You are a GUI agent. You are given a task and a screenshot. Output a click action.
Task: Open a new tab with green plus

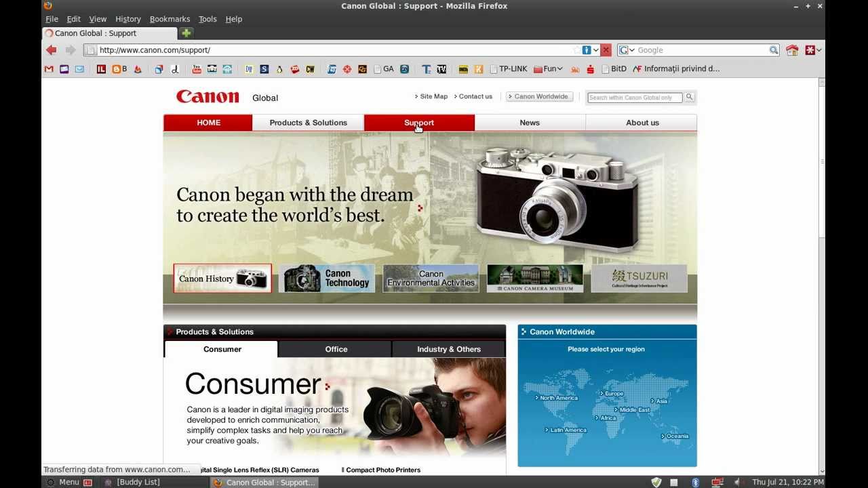186,33
